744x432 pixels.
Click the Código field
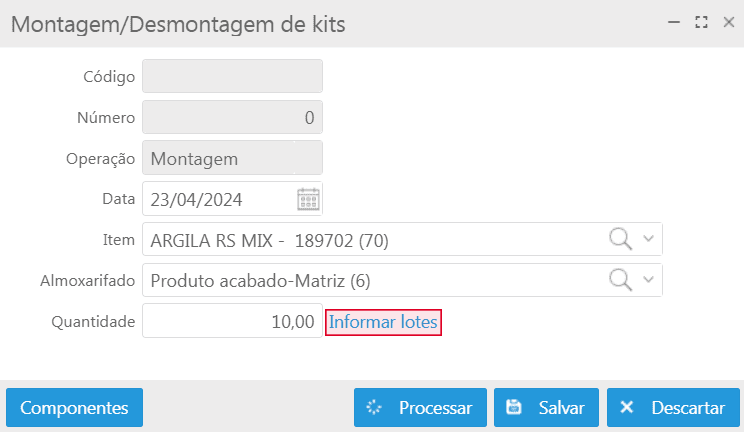pyautogui.click(x=232, y=76)
